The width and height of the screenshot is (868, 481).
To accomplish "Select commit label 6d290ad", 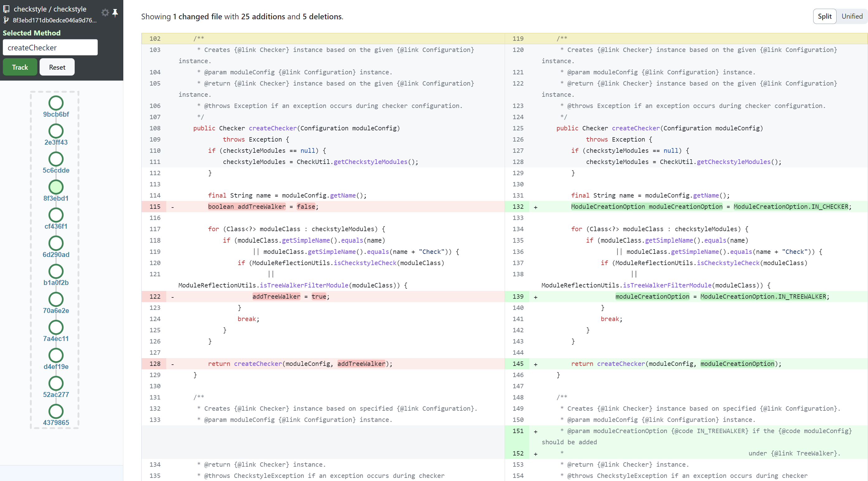I will click(x=56, y=255).
